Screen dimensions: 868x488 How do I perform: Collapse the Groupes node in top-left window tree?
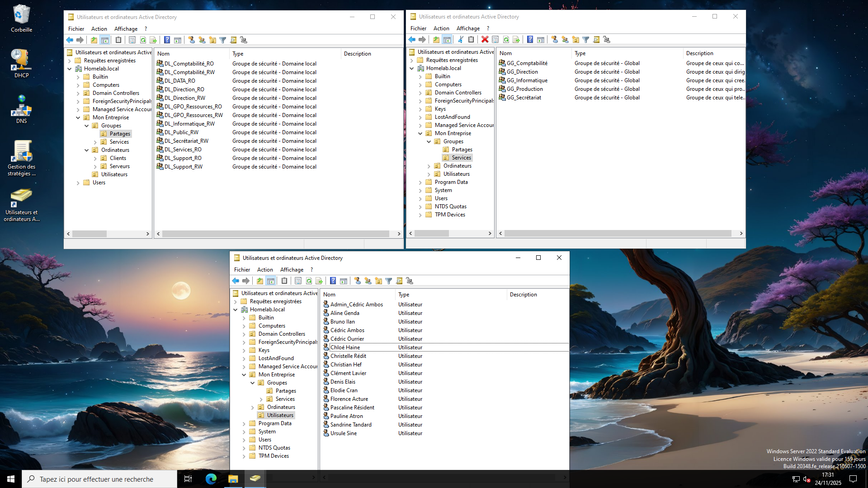[x=86, y=126]
